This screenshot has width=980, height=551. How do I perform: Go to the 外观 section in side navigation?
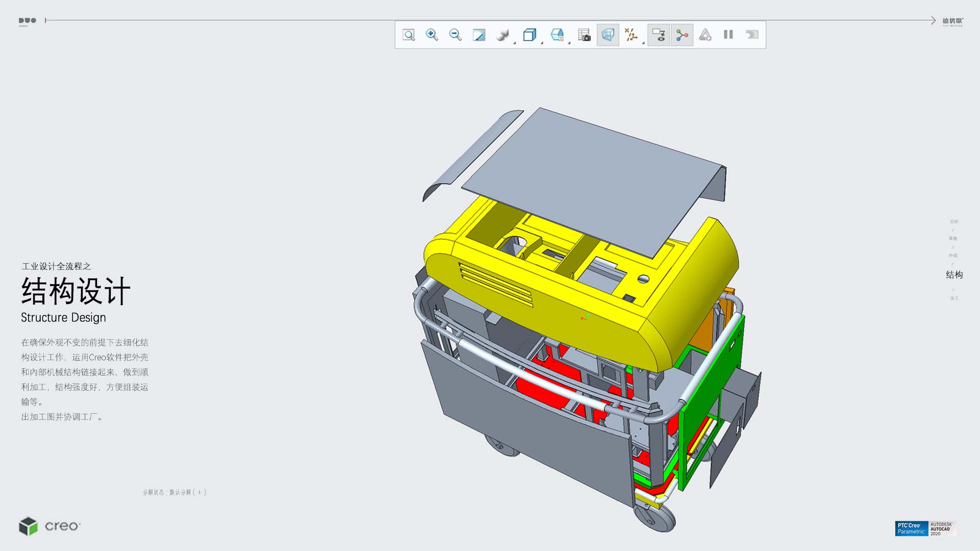(x=953, y=255)
